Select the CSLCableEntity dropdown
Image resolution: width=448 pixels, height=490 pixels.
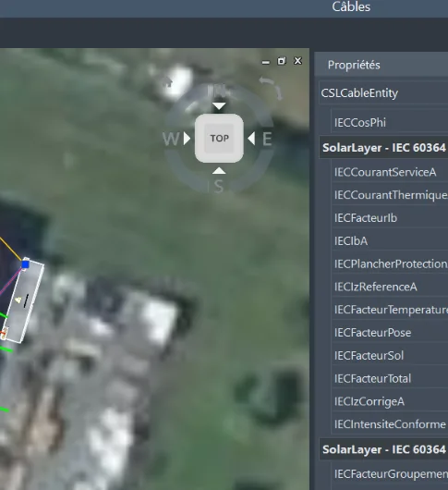click(383, 92)
